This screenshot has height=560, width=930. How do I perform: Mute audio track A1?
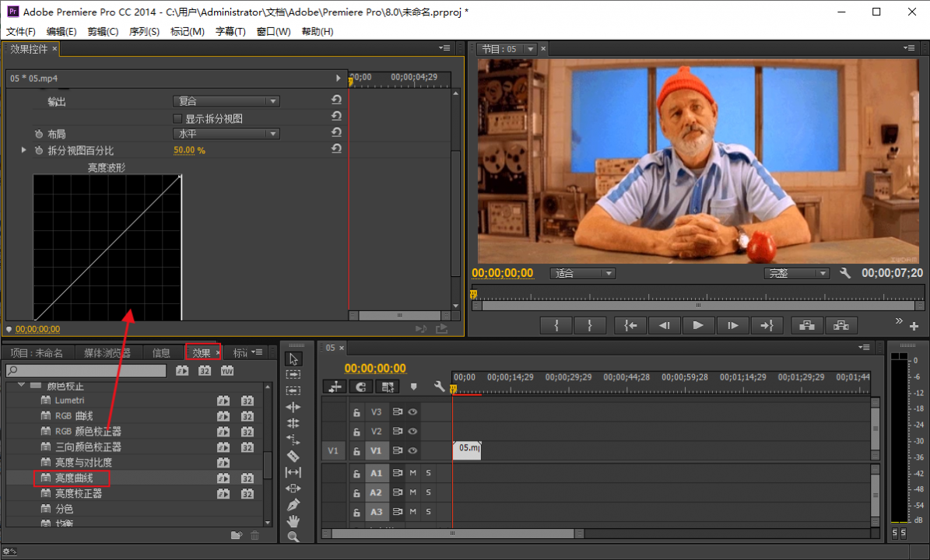412,473
